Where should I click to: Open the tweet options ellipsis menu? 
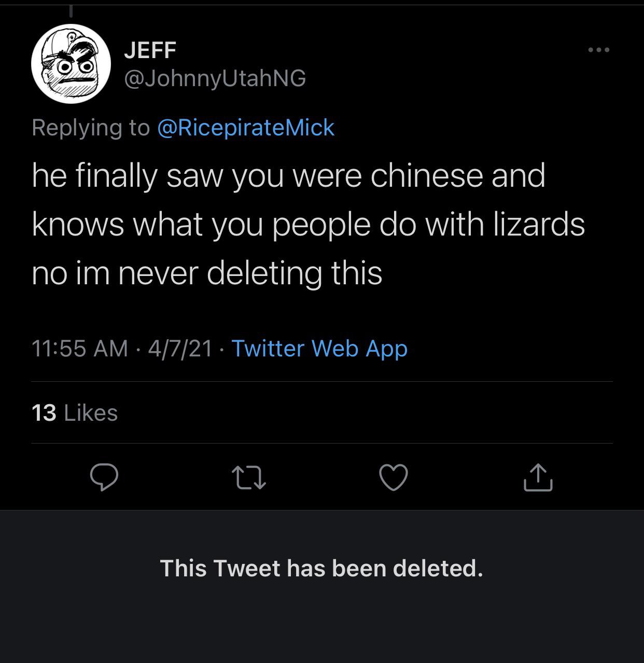coord(599,49)
